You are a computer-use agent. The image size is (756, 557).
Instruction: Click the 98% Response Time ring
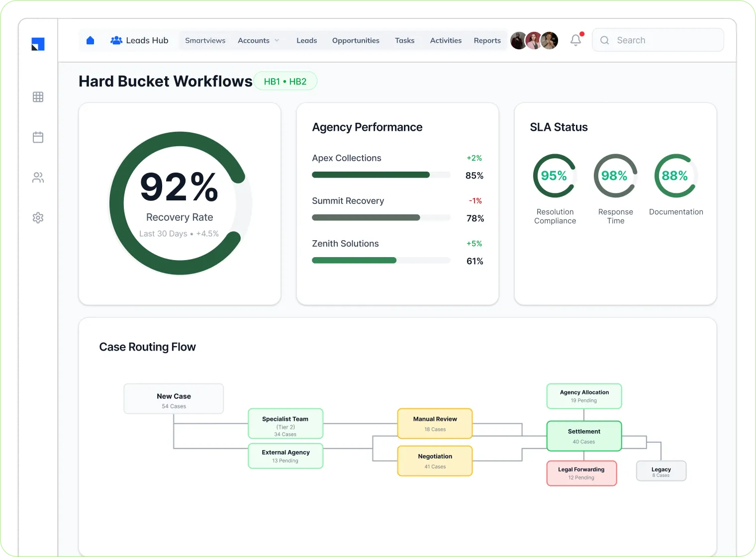click(x=615, y=176)
